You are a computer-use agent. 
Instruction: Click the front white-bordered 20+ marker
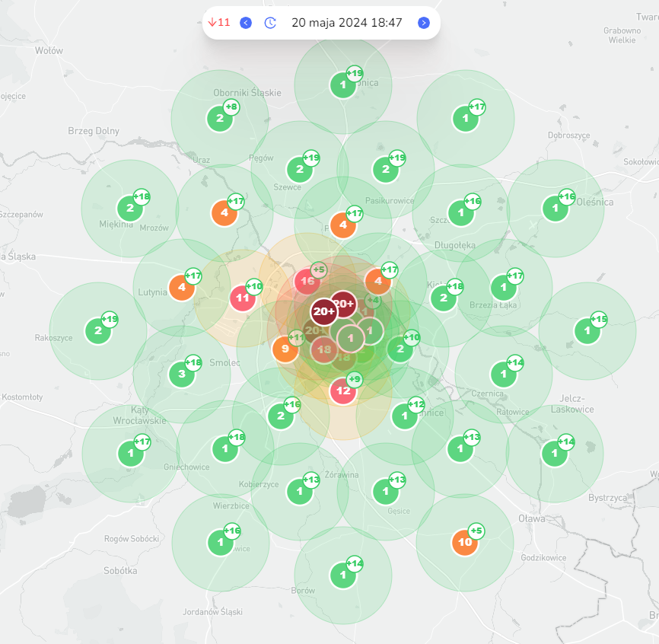pyautogui.click(x=324, y=311)
